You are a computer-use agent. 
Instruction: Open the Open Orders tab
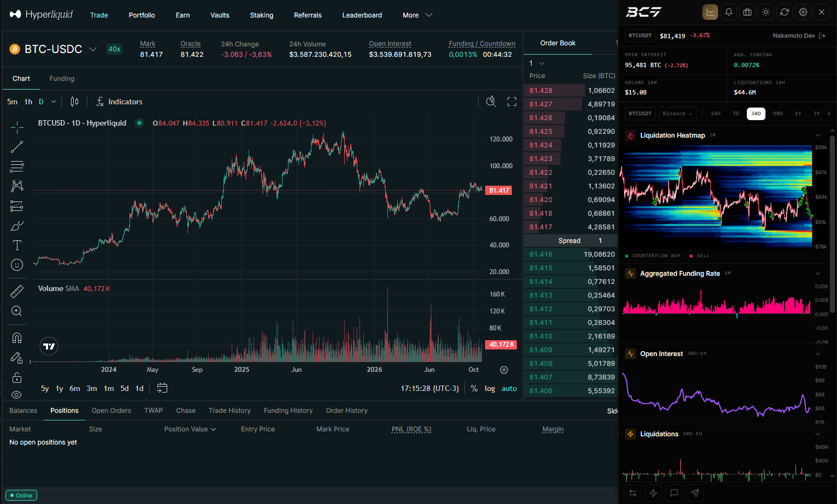pyautogui.click(x=111, y=411)
